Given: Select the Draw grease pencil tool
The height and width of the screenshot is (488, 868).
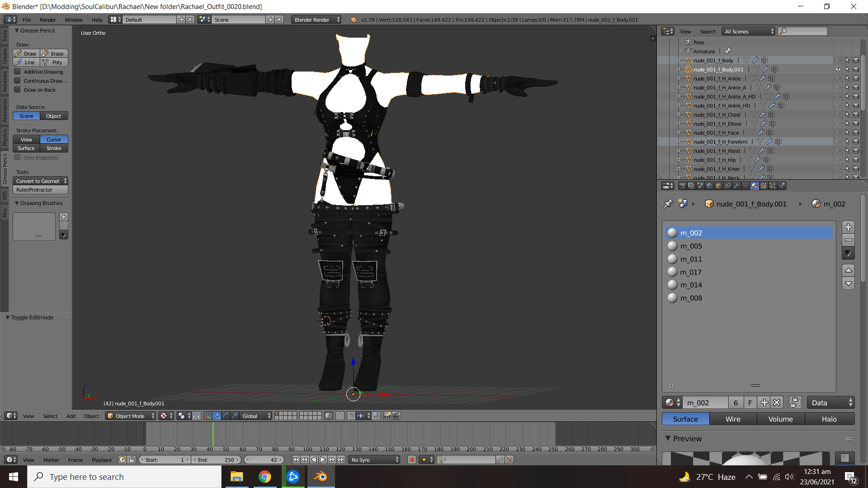Looking at the screenshot, I should coord(26,53).
